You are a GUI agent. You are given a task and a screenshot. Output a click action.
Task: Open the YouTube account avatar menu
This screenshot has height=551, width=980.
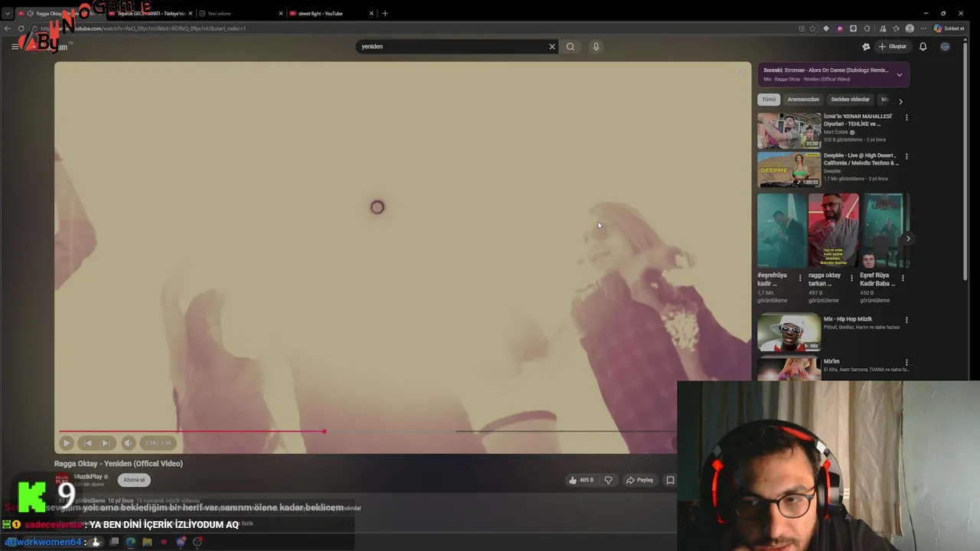click(945, 47)
